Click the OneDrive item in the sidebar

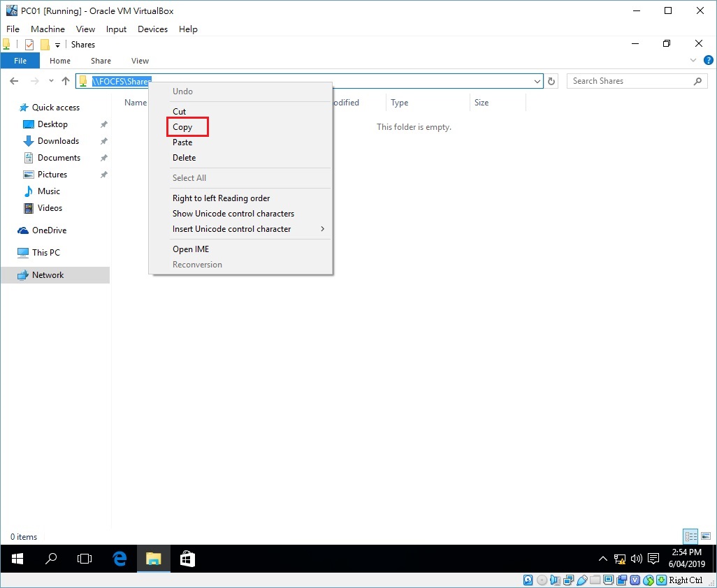pos(48,230)
